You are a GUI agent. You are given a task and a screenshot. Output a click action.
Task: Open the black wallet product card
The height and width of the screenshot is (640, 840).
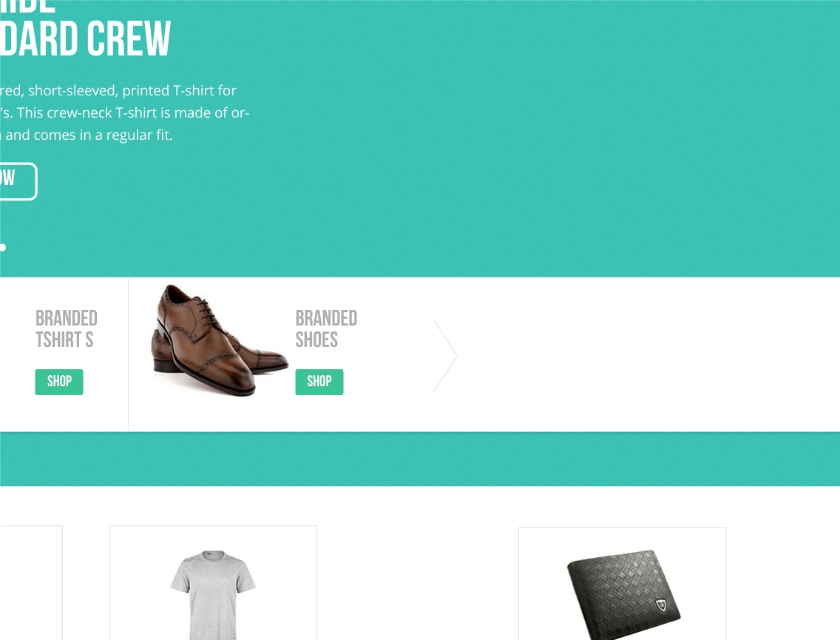click(x=623, y=584)
